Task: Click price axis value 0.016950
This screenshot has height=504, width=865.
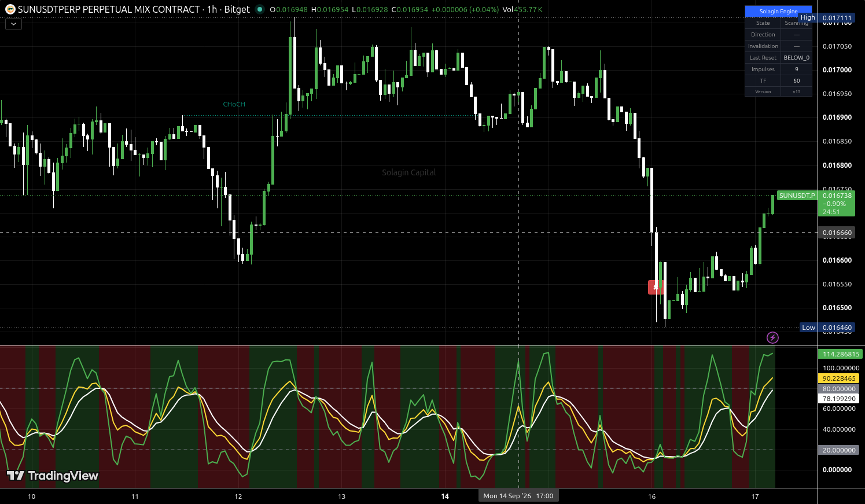Action: pyautogui.click(x=837, y=94)
